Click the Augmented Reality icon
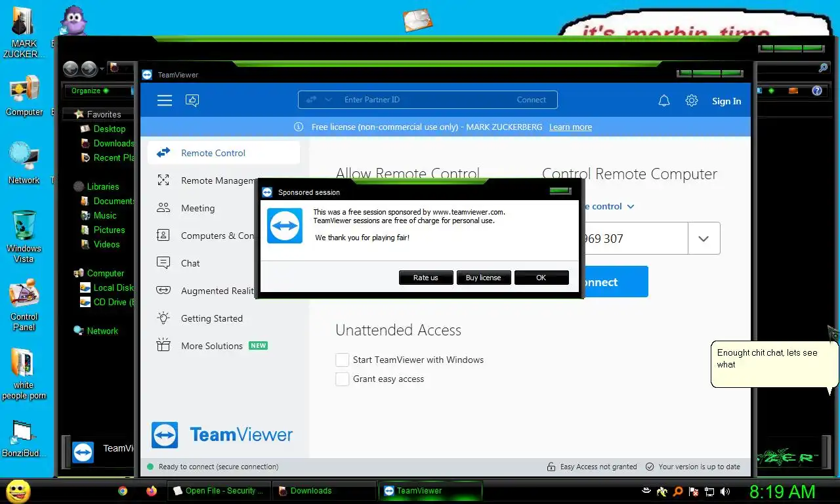The width and height of the screenshot is (840, 504). 163,291
